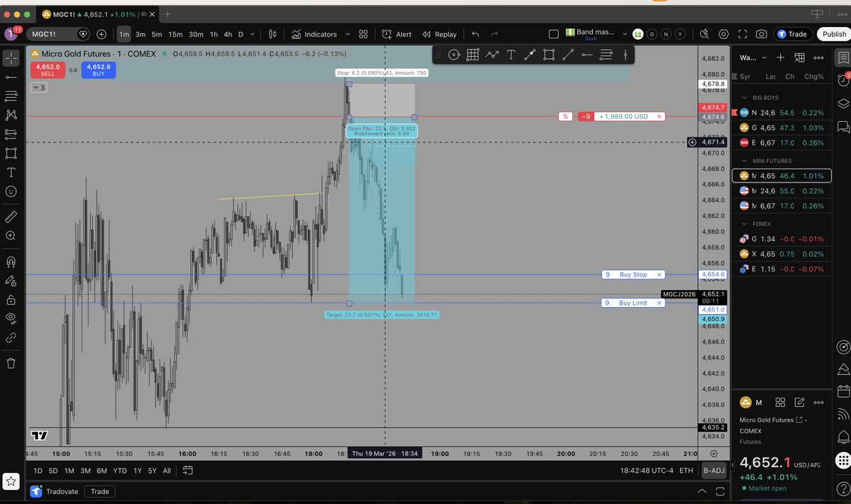Select the 4h timeframe

pyautogui.click(x=228, y=34)
